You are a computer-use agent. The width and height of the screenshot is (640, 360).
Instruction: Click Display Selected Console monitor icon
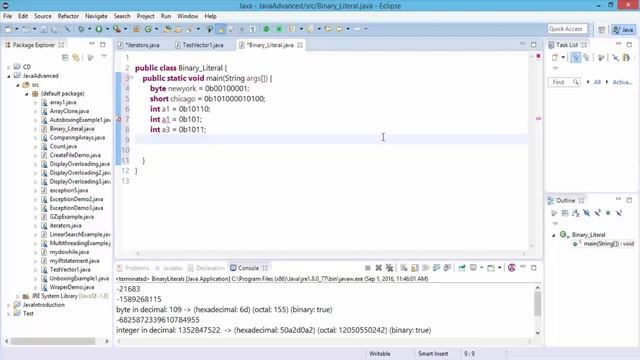tap(473, 268)
